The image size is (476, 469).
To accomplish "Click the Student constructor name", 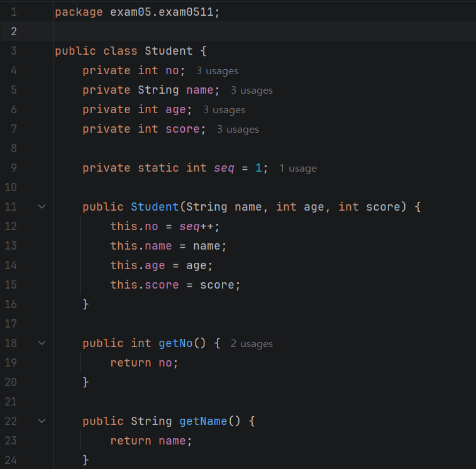I will coord(155,207).
